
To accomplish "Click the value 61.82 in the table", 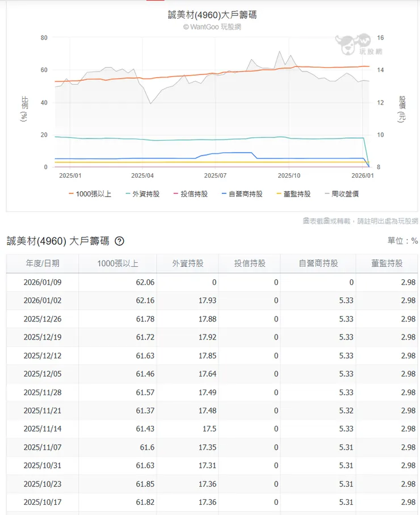I will click(x=145, y=502).
